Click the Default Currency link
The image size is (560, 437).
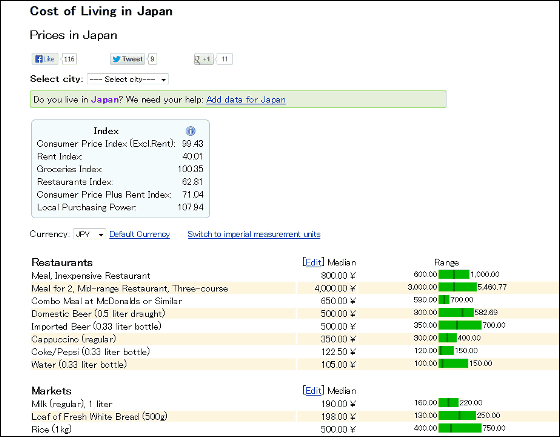coord(140,234)
